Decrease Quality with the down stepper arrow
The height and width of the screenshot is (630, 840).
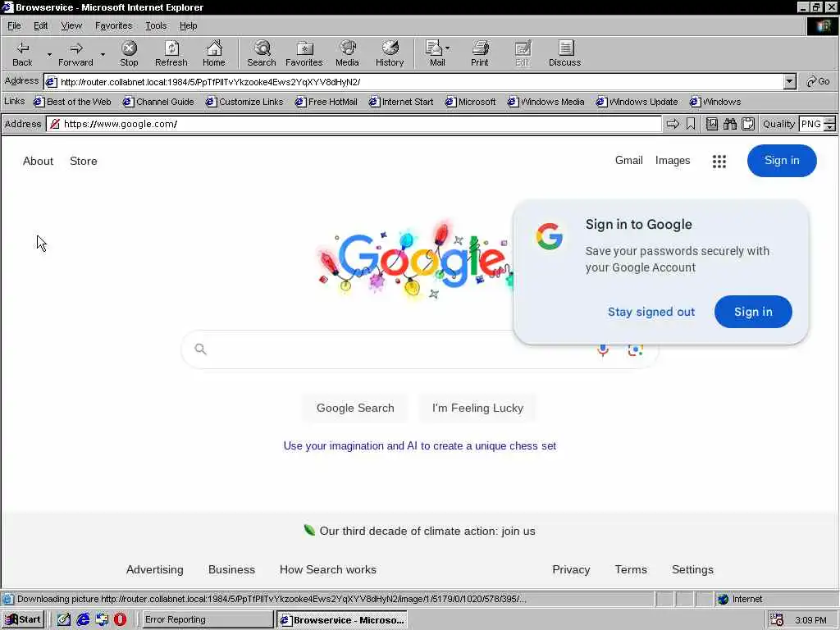coord(830,127)
